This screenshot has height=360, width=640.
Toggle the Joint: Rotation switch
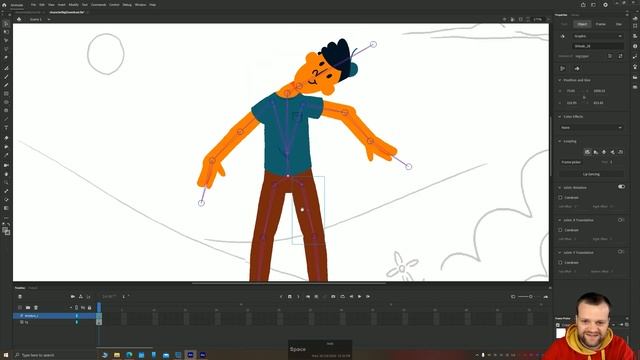coord(621,187)
